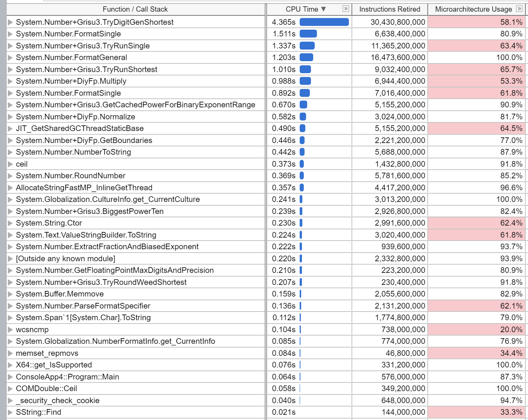
Task: Expand the System.Number+Grisu3.TryRunSingle node
Action: (9, 45)
